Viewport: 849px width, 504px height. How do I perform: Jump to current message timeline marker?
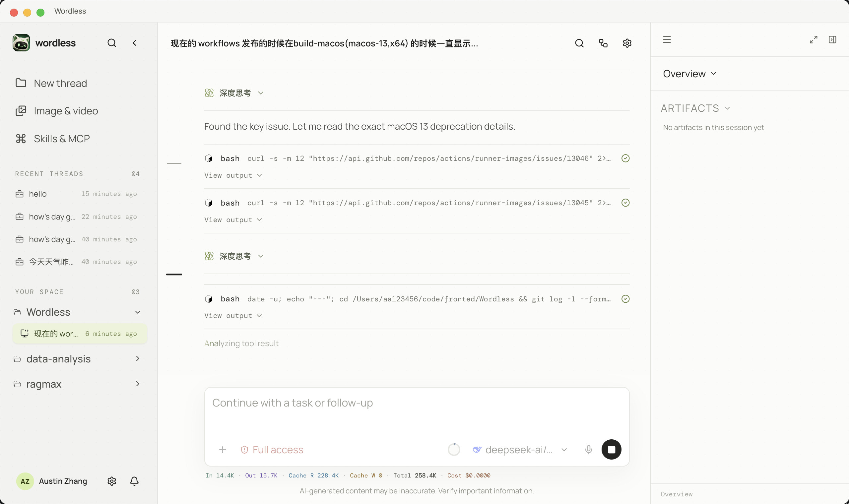click(x=174, y=275)
